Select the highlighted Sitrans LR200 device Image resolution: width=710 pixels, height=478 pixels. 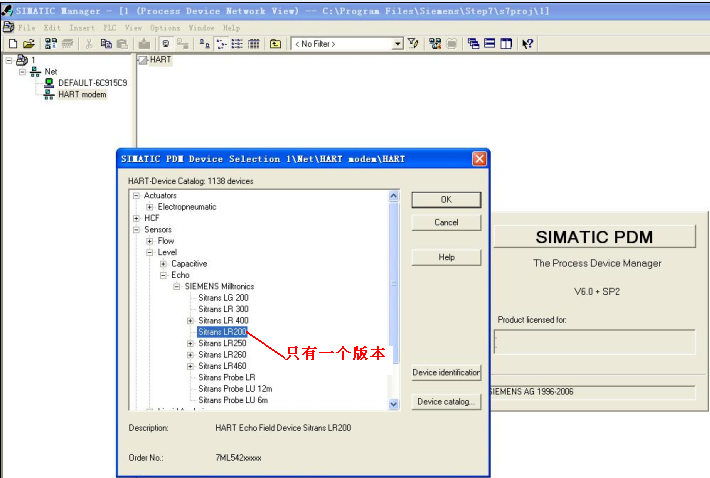tap(222, 332)
